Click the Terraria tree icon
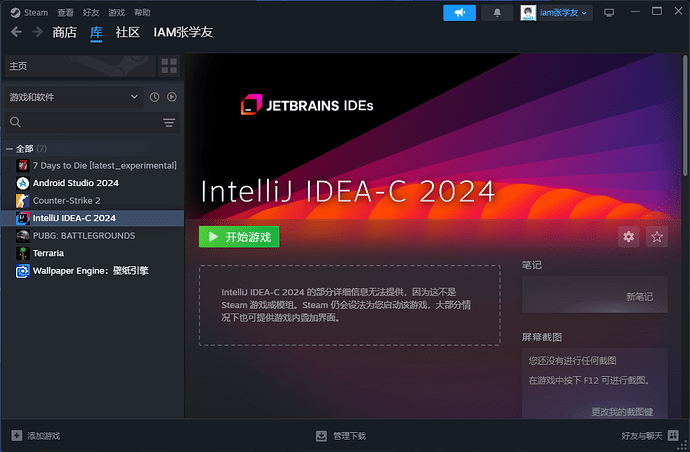Viewport: 690px width, 452px height. [22, 253]
